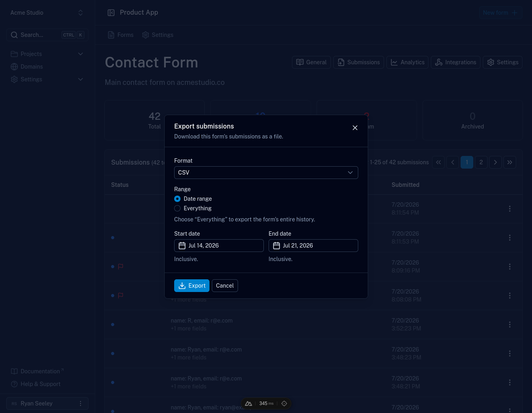This screenshot has width=532, height=413.
Task: Select the Date range radio option
Action: 177,199
